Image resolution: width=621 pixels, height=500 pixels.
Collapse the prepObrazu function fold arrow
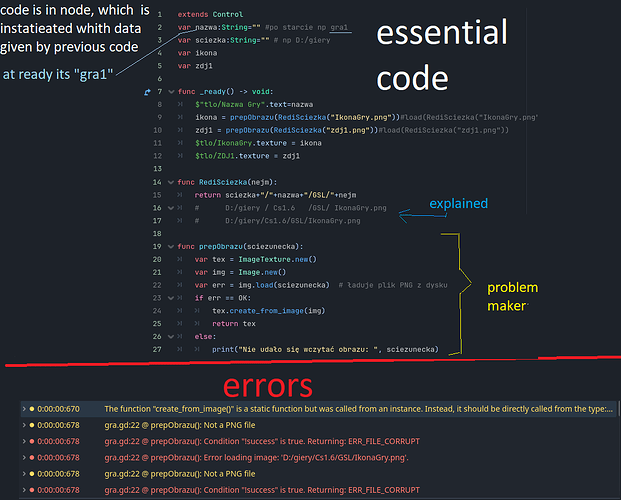(x=169, y=246)
